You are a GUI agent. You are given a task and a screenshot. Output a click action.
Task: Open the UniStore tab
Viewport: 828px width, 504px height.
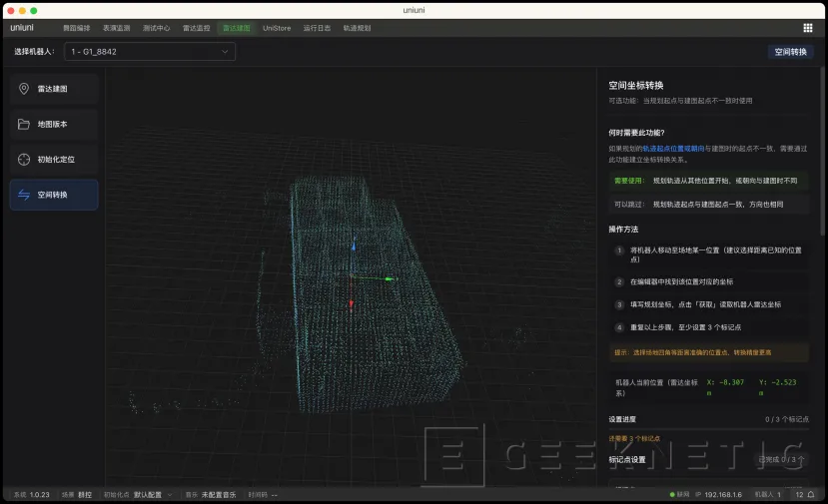point(277,28)
